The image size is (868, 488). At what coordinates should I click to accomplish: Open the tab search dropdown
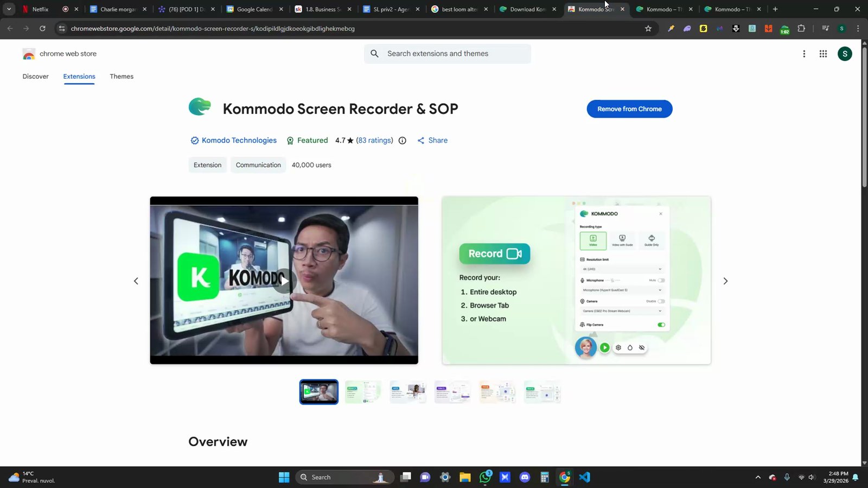click(9, 9)
